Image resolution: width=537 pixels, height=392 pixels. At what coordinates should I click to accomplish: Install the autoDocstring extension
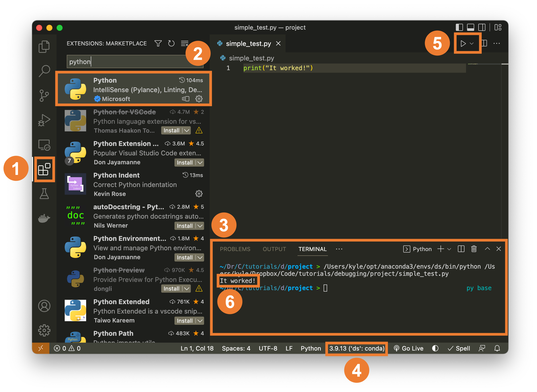point(185,226)
